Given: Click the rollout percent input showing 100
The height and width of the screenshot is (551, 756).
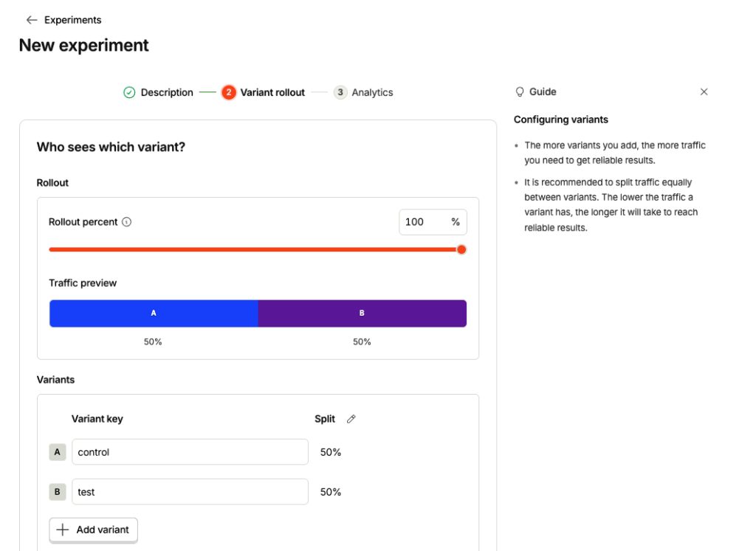Looking at the screenshot, I should point(433,222).
